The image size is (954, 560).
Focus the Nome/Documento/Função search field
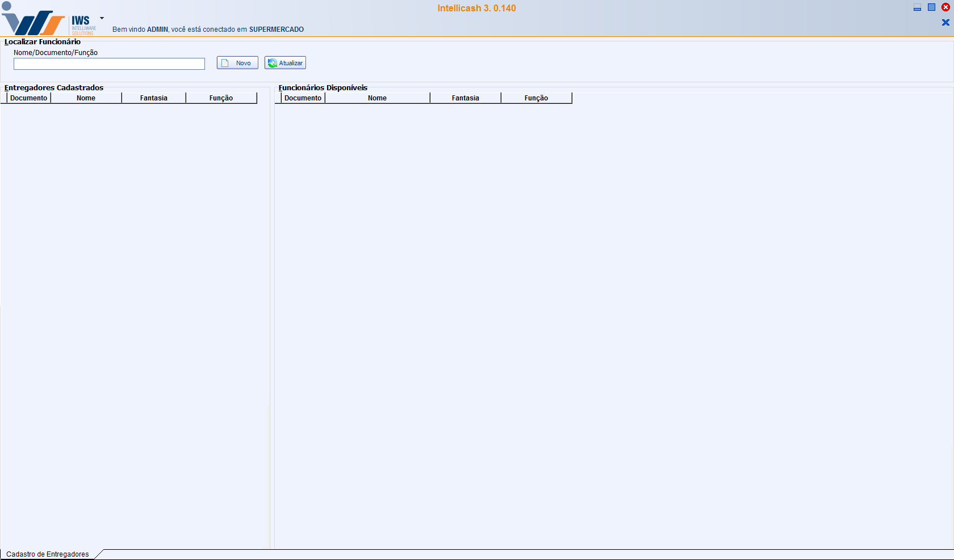click(109, 64)
